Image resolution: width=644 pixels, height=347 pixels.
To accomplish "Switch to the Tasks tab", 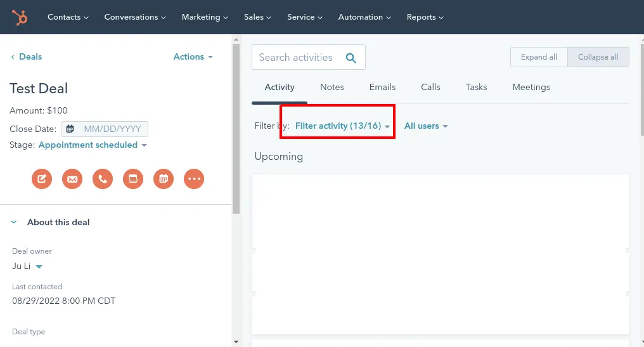I will coord(476,87).
